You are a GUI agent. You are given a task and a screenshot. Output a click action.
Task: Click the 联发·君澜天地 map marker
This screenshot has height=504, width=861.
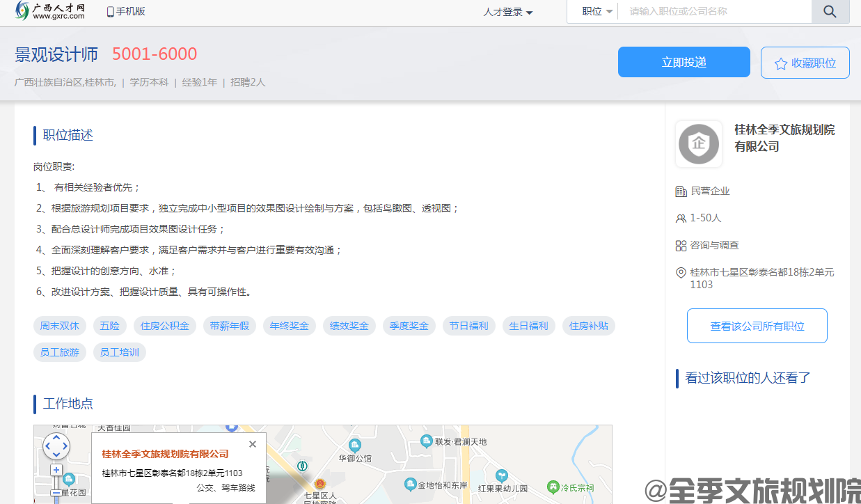(x=427, y=441)
